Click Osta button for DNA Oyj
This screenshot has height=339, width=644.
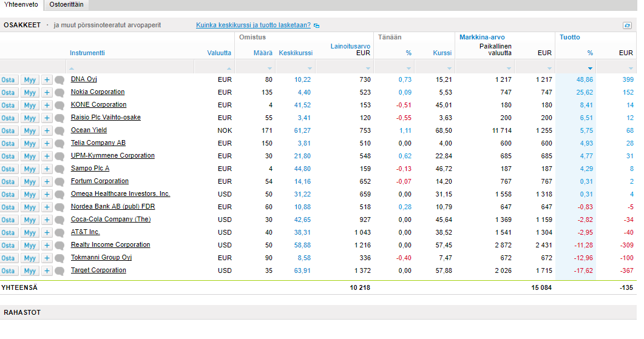click(x=8, y=80)
